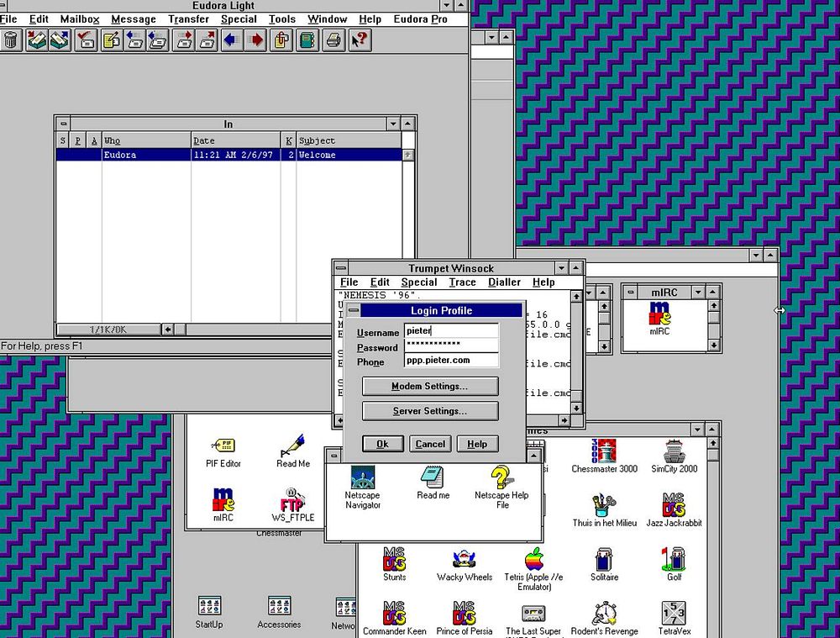Select the Netscape Help File icon
Viewport: 840px width, 638px height.
coord(502,487)
